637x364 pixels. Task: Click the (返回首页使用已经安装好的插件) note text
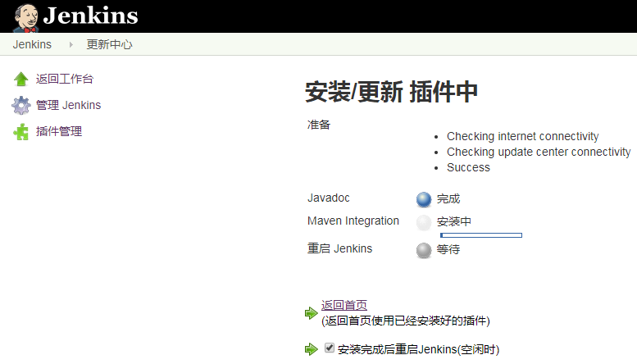[x=406, y=321]
